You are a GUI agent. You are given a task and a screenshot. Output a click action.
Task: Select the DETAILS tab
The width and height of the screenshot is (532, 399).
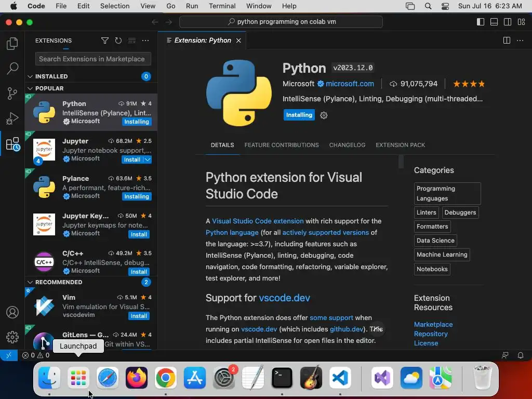click(x=222, y=145)
